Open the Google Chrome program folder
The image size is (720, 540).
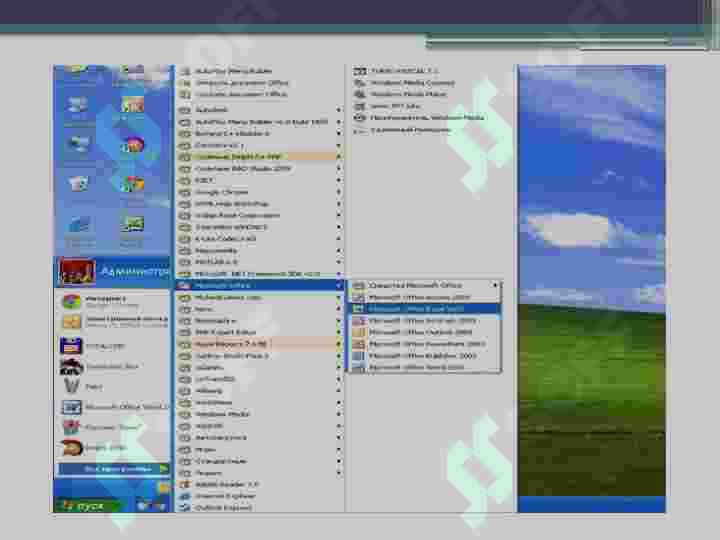(x=259, y=192)
